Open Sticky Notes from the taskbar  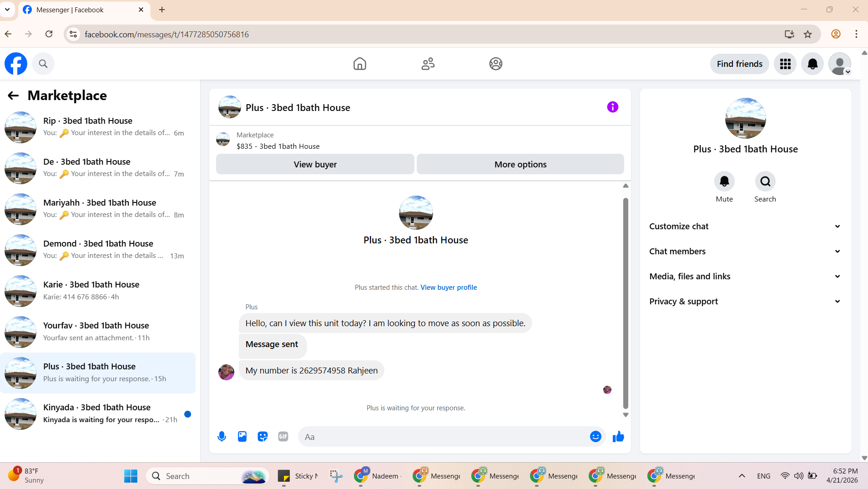pyautogui.click(x=298, y=476)
